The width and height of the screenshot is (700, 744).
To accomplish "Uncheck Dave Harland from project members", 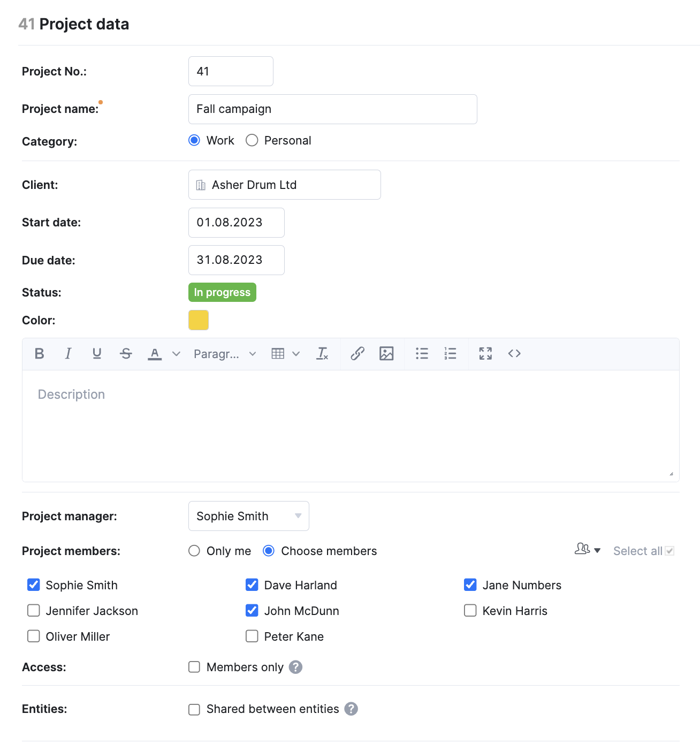I will pos(252,584).
